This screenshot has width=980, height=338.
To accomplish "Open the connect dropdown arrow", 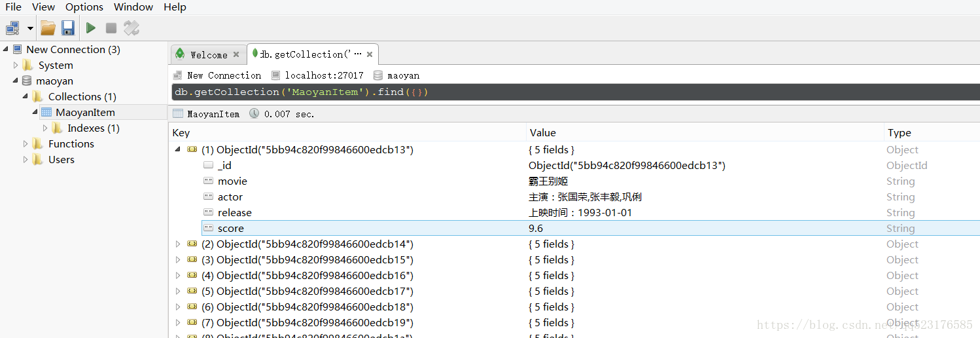I will 30,29.
